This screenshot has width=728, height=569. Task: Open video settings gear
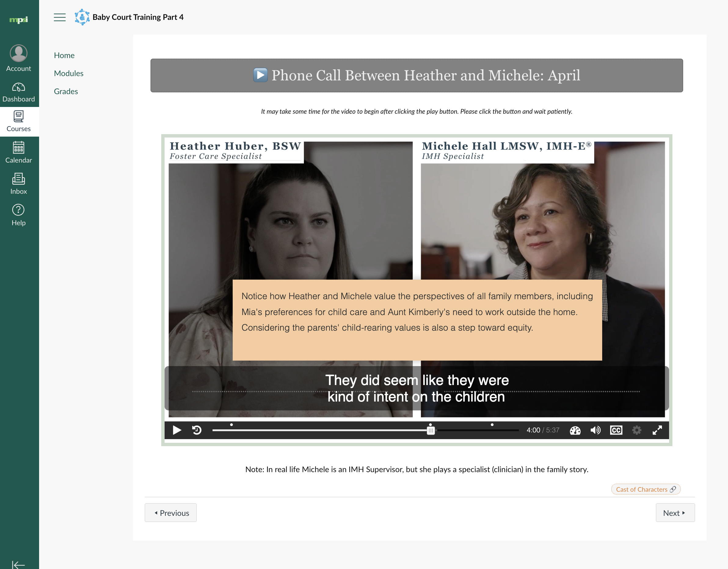coord(637,430)
